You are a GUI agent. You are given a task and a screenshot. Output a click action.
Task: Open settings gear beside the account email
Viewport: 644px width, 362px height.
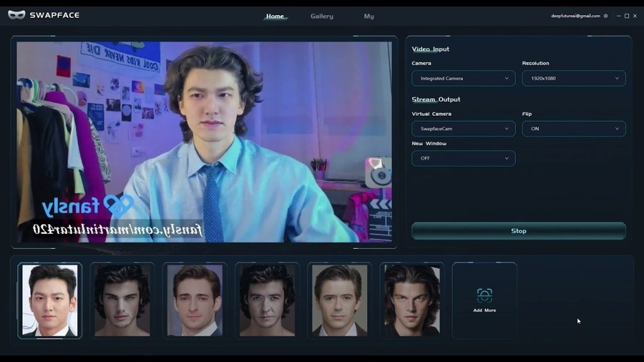click(x=606, y=16)
